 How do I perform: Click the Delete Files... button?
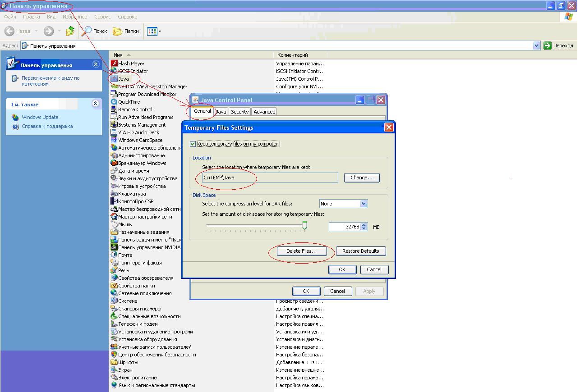click(301, 251)
